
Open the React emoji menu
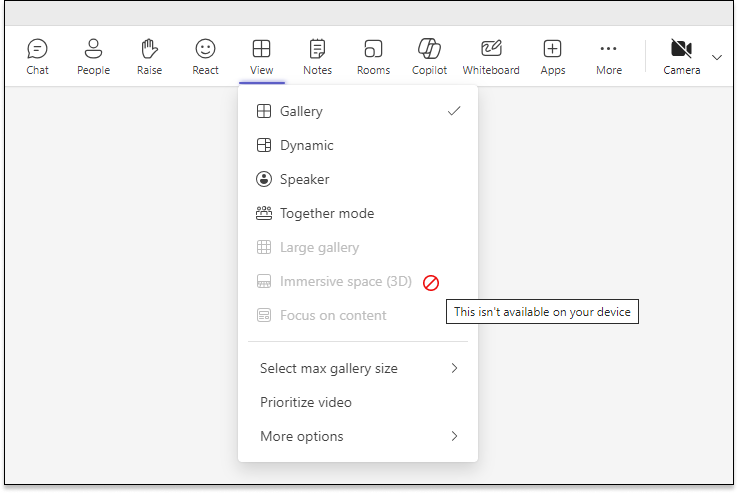click(x=205, y=57)
